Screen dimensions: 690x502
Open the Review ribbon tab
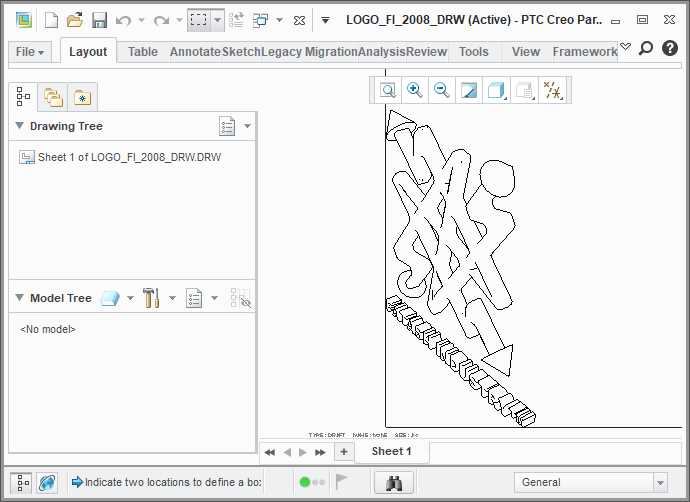pos(426,52)
